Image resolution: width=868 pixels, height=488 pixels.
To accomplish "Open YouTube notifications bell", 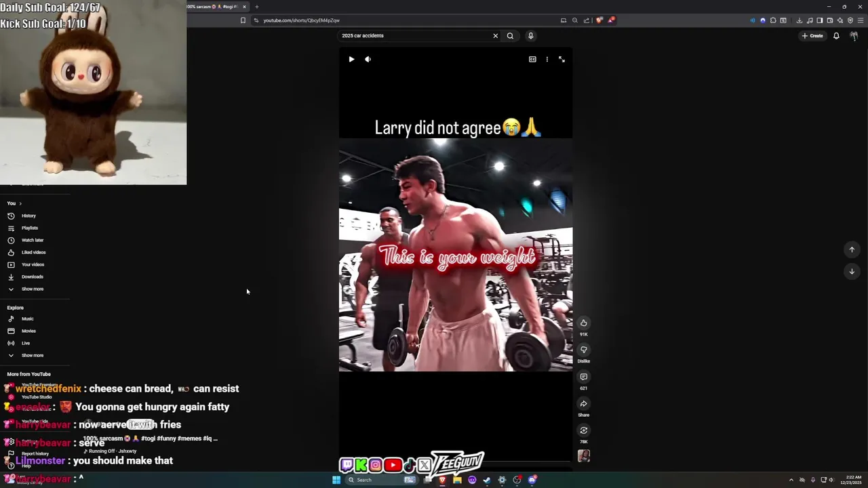I will click(x=836, y=36).
